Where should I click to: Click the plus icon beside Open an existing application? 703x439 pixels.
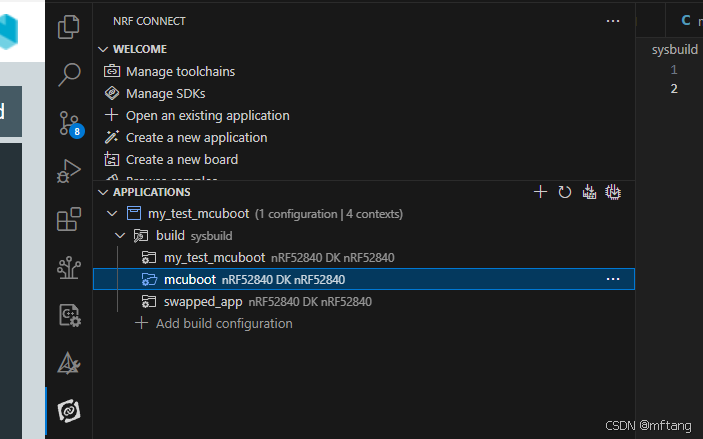coord(111,115)
